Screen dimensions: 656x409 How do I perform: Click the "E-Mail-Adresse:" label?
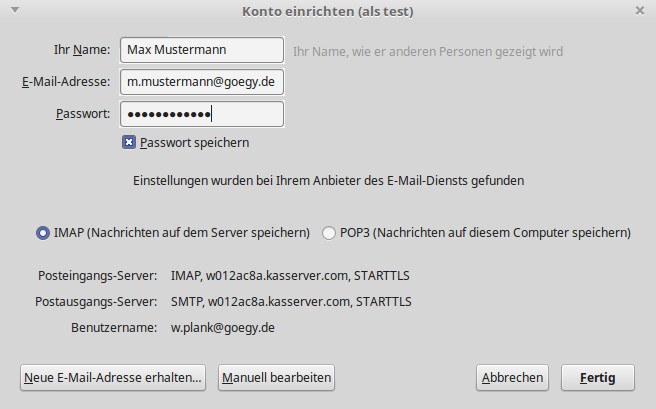(x=65, y=82)
